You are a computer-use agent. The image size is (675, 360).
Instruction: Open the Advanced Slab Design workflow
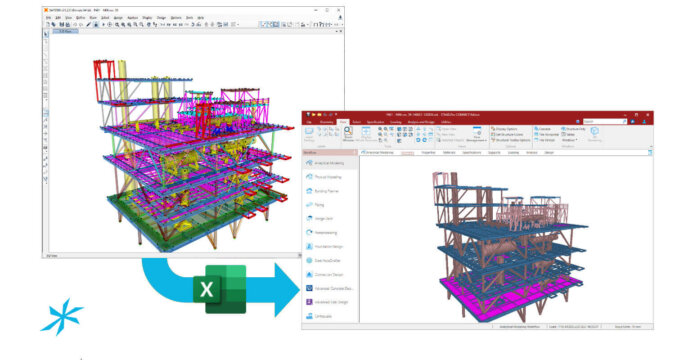click(x=330, y=302)
